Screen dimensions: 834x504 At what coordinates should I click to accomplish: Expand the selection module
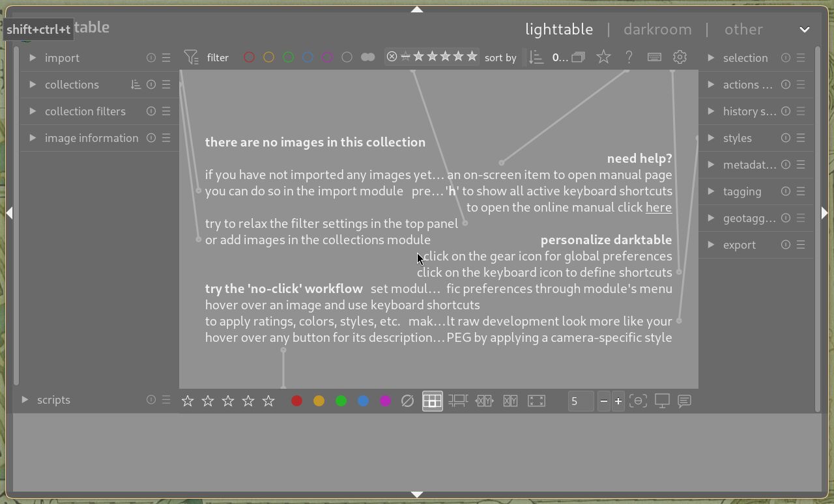711,58
